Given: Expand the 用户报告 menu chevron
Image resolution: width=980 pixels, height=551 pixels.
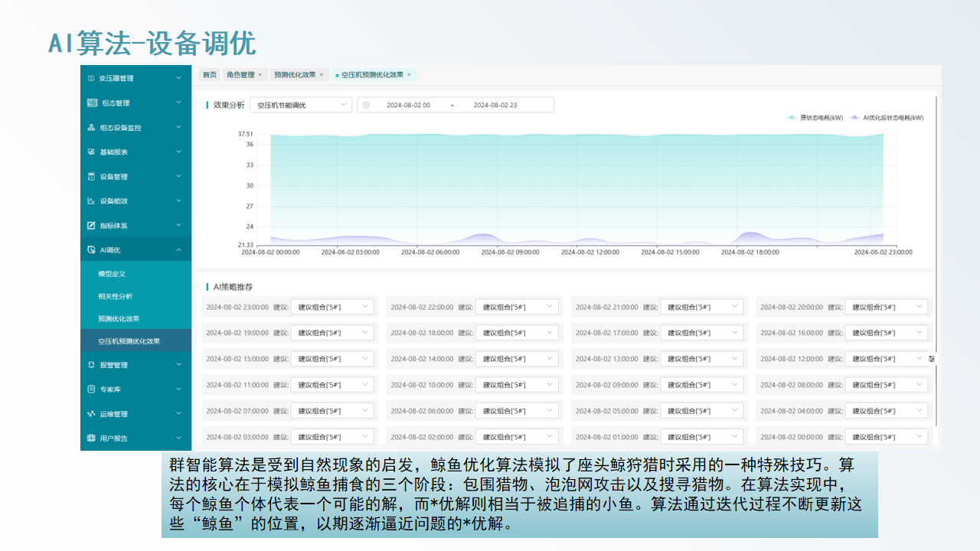Looking at the screenshot, I should [178, 438].
